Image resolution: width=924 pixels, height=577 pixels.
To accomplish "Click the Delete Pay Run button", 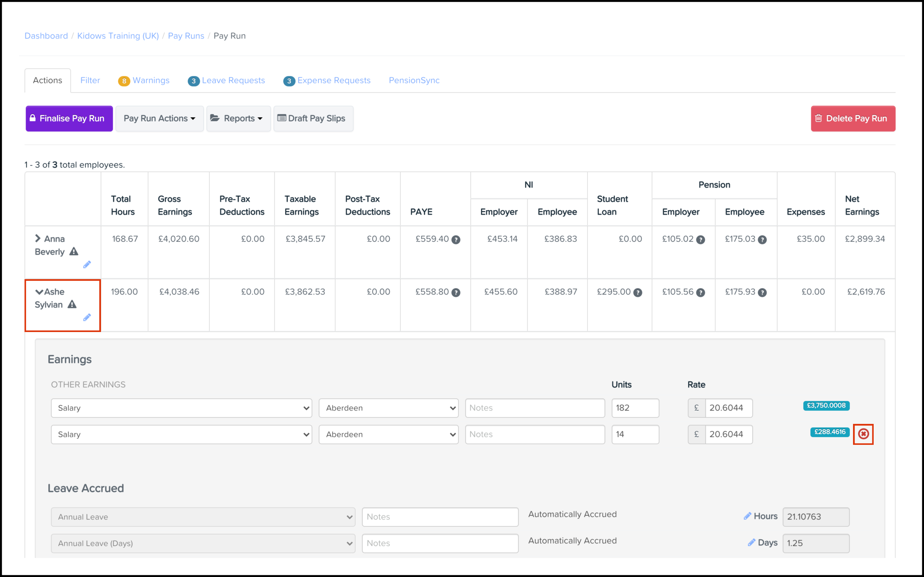I will coord(853,119).
